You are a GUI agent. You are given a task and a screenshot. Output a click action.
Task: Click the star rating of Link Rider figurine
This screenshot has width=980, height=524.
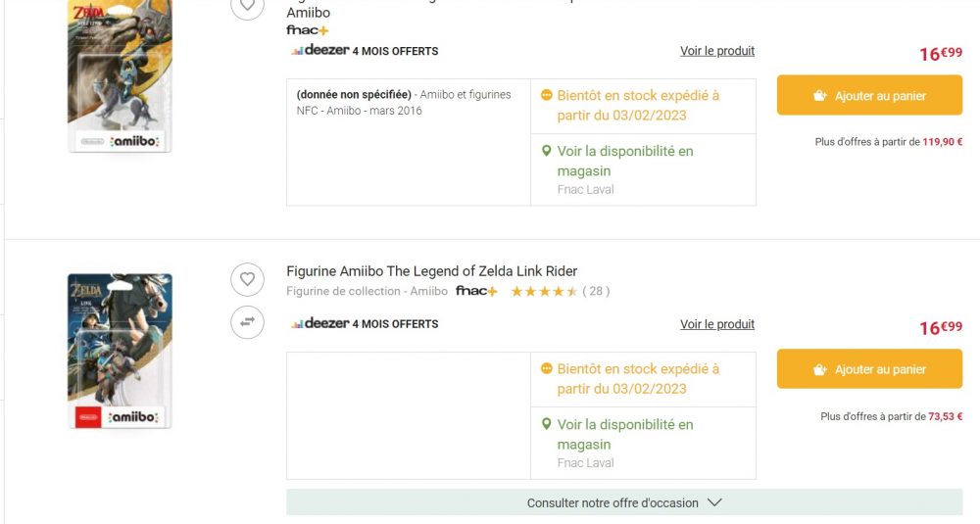pyautogui.click(x=544, y=291)
